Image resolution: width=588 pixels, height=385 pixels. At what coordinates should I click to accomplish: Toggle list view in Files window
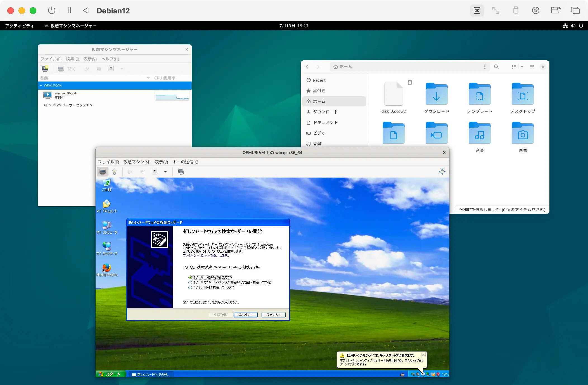pos(514,67)
